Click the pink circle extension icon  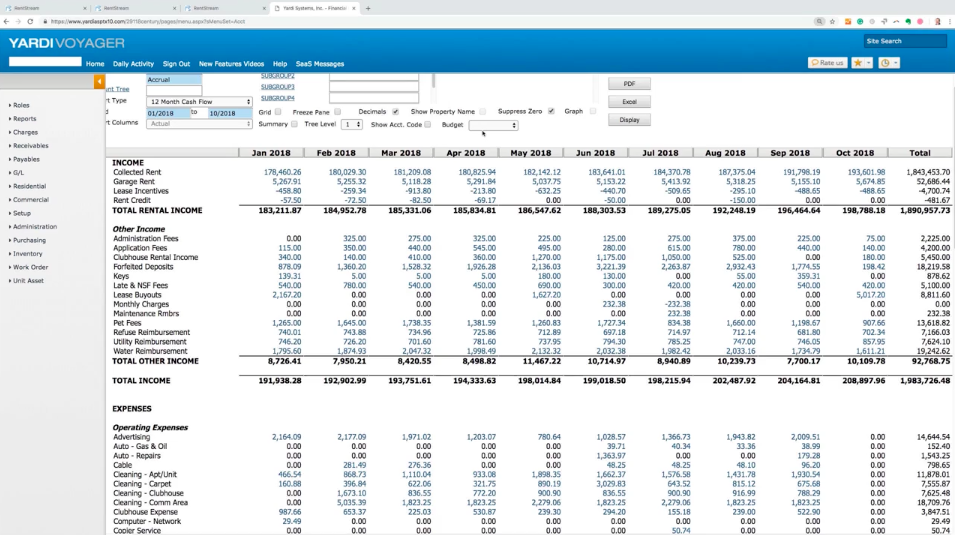point(920,21)
